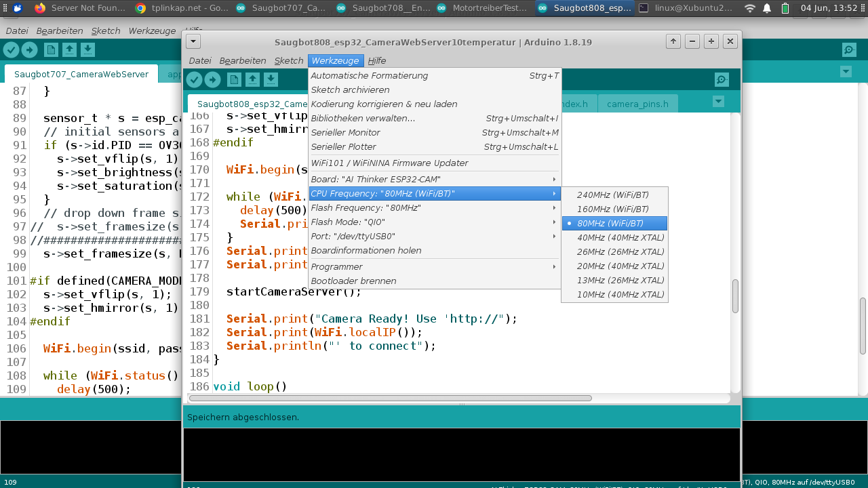This screenshot has width=868, height=488.
Task: Click window menu button left of title
Action: click(193, 41)
